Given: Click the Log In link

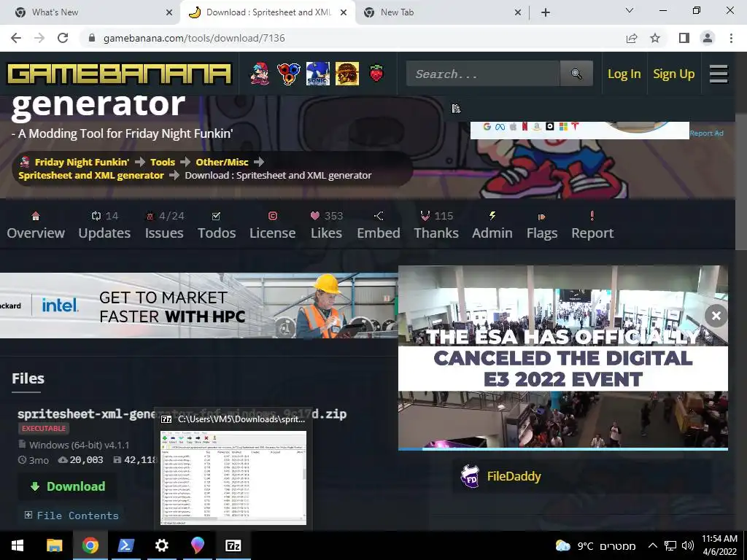Looking at the screenshot, I should click(x=624, y=74).
